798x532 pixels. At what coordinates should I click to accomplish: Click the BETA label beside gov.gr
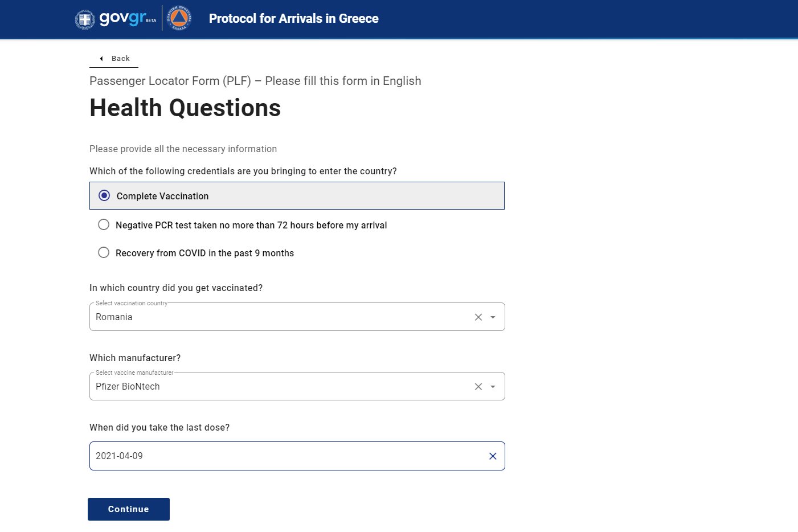tap(151, 21)
